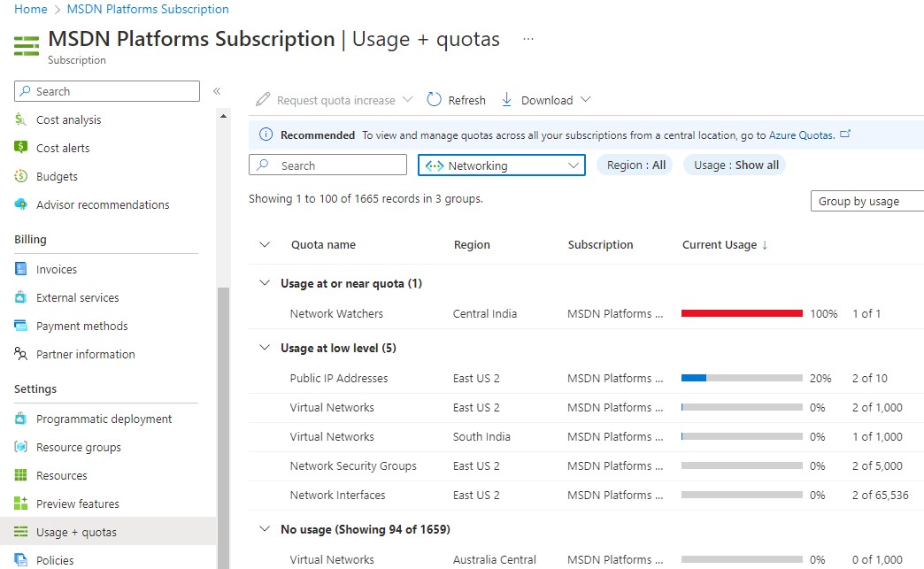This screenshot has width=924, height=569.
Task: Sort by Quota name column header
Action: pyautogui.click(x=323, y=244)
